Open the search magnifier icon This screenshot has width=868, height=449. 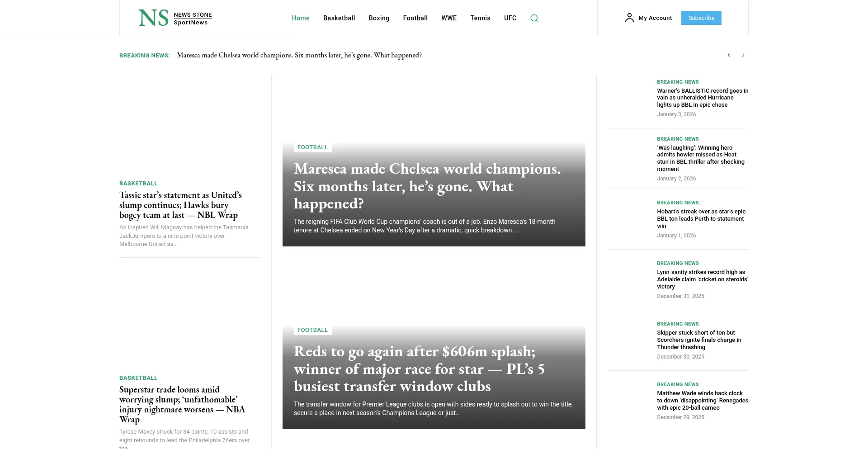point(534,18)
